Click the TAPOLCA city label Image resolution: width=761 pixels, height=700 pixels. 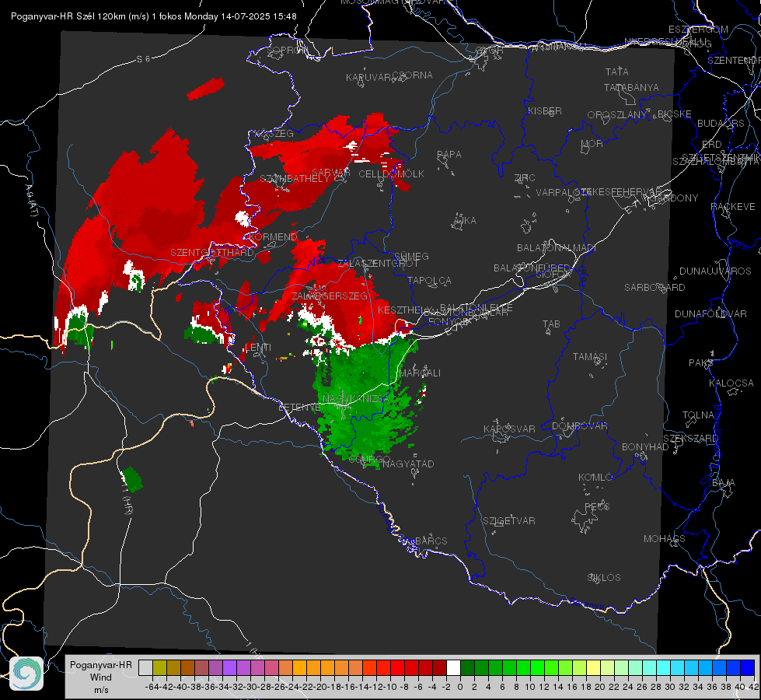pyautogui.click(x=430, y=280)
